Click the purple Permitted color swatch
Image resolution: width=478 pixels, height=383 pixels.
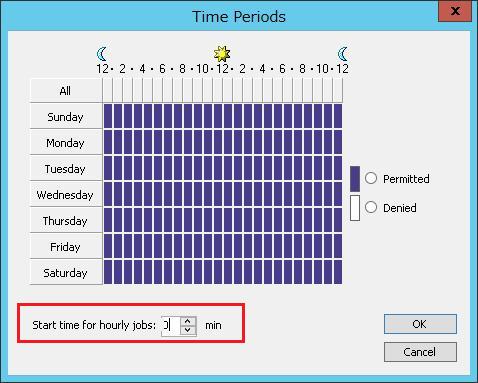coord(355,179)
